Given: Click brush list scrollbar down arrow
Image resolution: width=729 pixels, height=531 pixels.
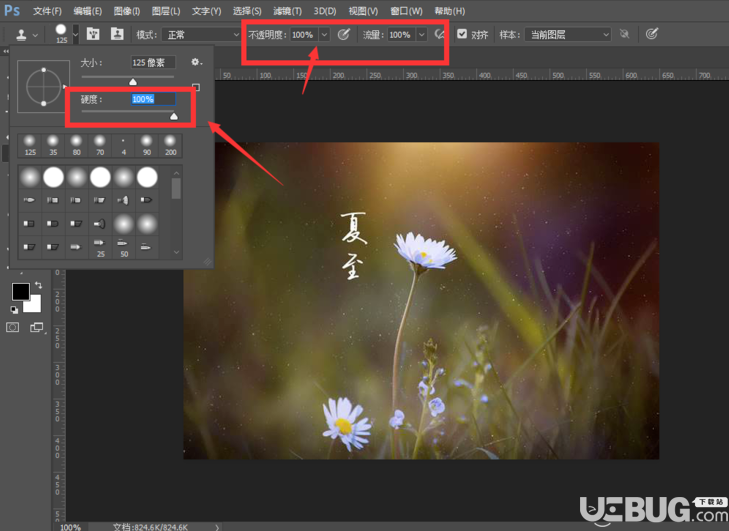Looking at the screenshot, I should pyautogui.click(x=176, y=252).
